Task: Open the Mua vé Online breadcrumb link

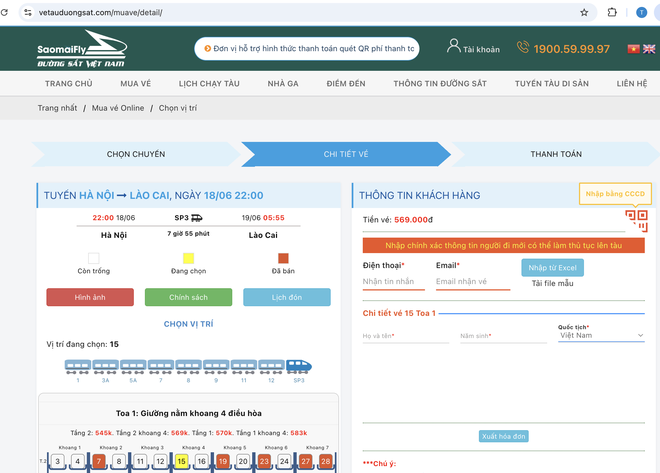Action: (118, 108)
